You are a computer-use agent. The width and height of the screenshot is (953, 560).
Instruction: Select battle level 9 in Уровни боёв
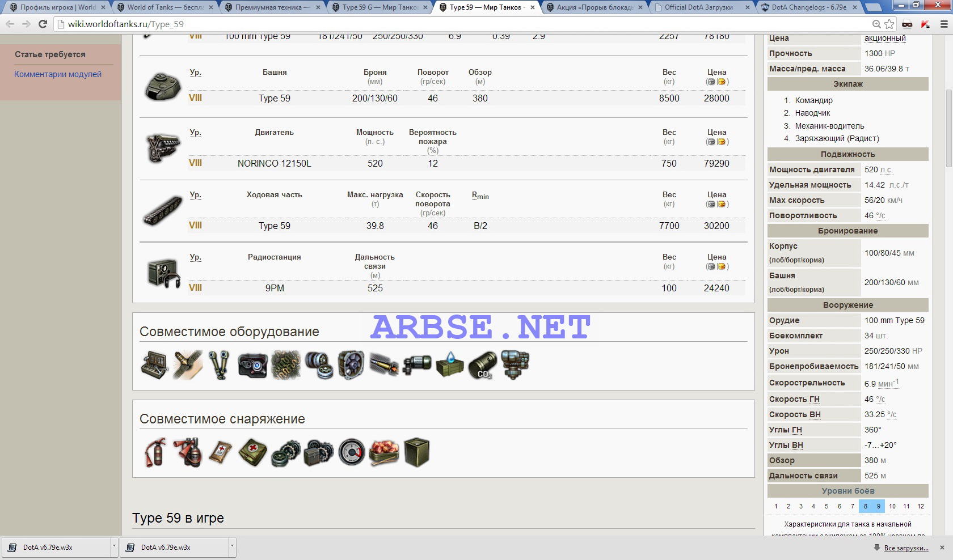878,506
